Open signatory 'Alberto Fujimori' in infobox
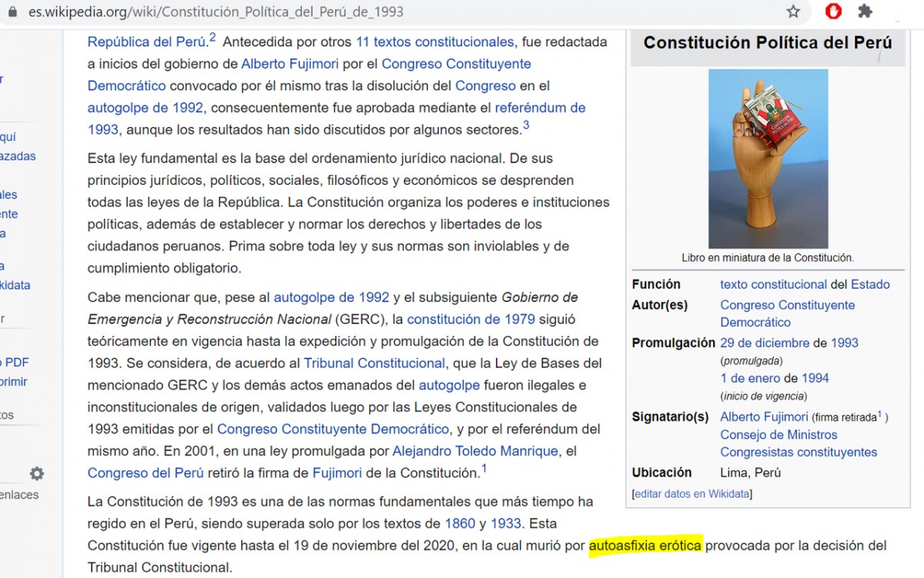This screenshot has height=578, width=924. click(764, 417)
